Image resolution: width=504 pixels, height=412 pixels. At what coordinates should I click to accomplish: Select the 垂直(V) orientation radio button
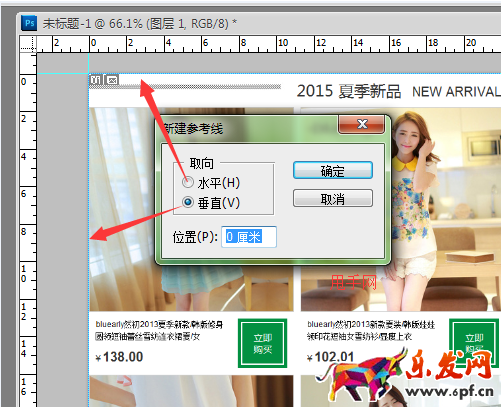[188, 202]
